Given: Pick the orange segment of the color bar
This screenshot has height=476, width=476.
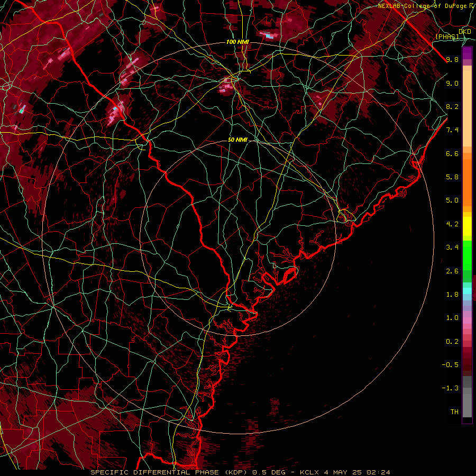Looking at the screenshot, I should tap(467, 182).
